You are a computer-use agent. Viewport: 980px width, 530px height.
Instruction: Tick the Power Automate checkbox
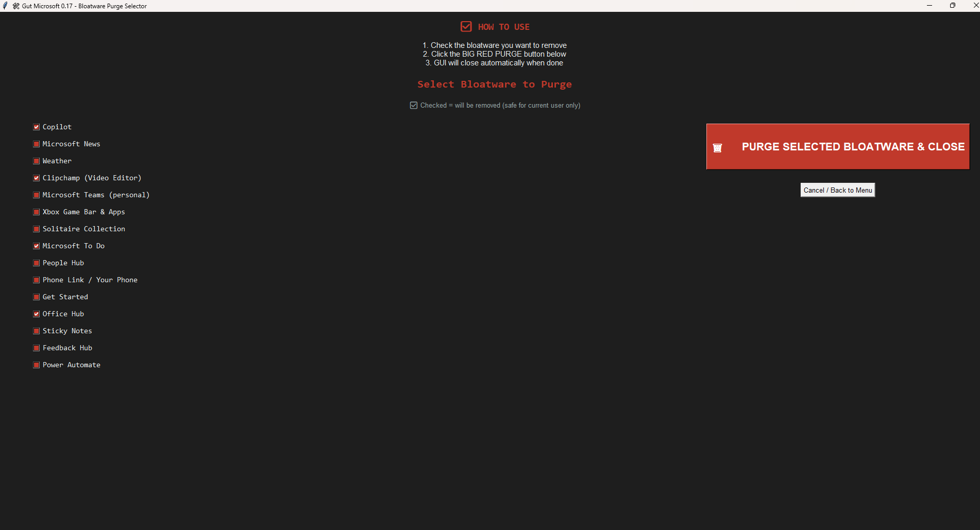pos(37,365)
